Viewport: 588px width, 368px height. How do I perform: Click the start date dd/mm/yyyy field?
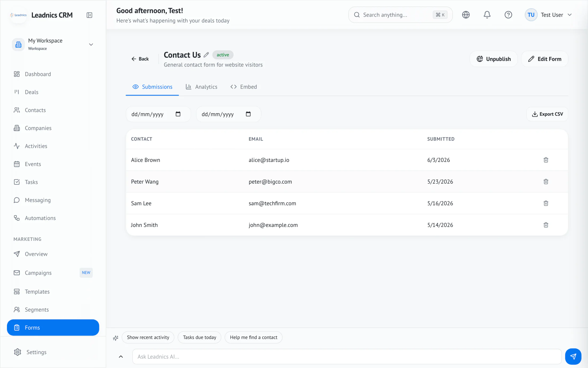click(158, 114)
